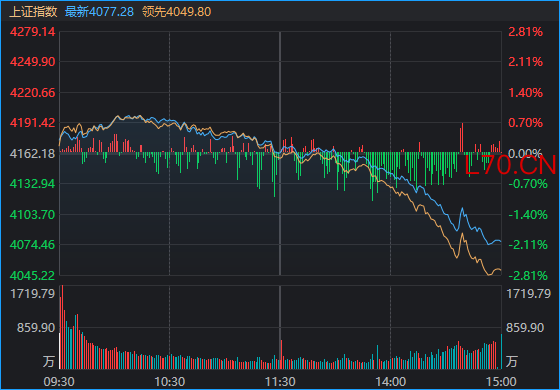Click the left 万 unit label
This screenshot has height=390, width=560.
(x=49, y=361)
